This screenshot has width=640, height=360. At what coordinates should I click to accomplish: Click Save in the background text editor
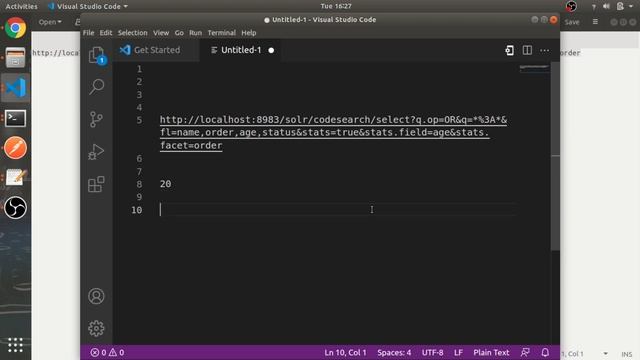click(x=572, y=22)
